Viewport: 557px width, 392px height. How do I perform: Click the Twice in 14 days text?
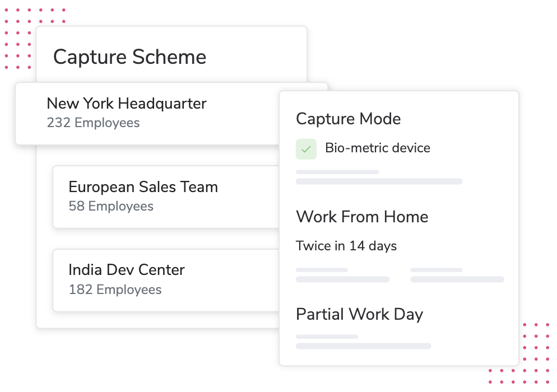click(x=346, y=246)
